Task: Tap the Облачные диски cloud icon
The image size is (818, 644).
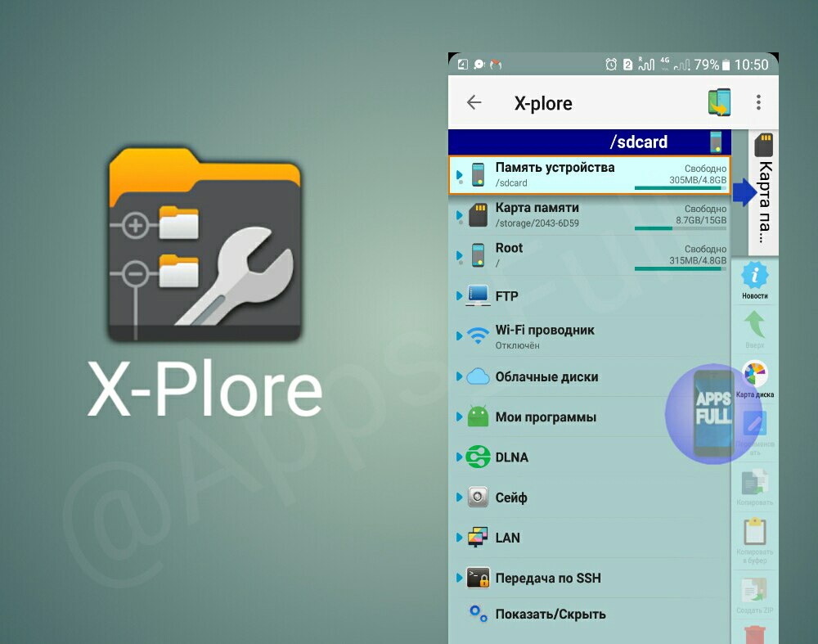Action: 478,376
